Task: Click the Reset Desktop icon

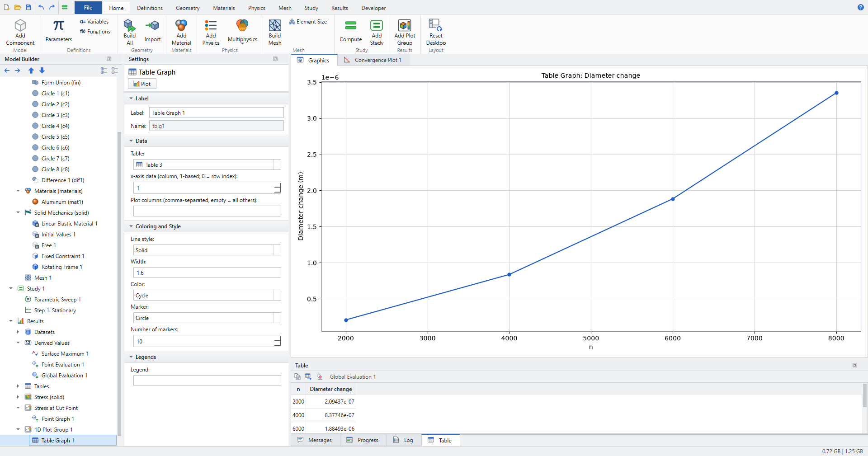Action: coord(436,25)
